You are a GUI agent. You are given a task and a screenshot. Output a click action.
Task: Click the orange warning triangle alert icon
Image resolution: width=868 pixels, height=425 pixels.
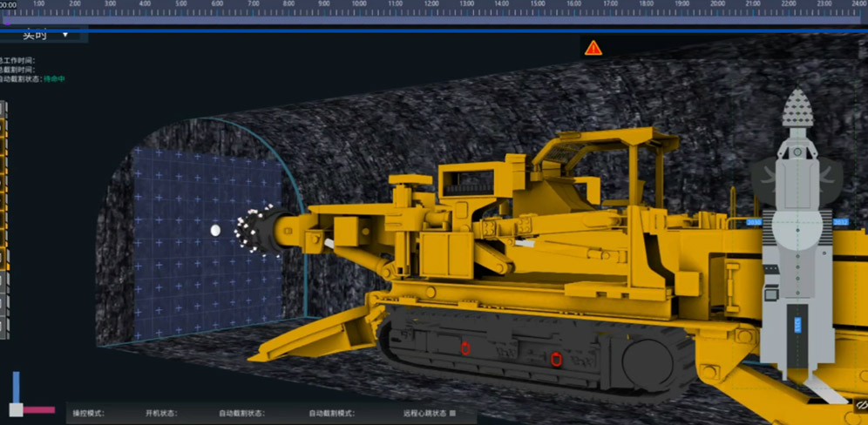[x=593, y=48]
